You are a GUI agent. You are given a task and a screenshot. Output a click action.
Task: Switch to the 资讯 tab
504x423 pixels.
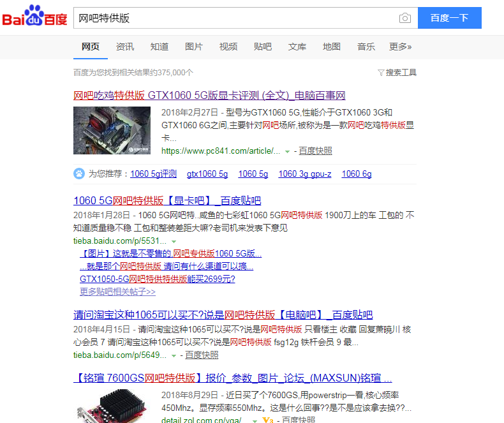tap(124, 47)
